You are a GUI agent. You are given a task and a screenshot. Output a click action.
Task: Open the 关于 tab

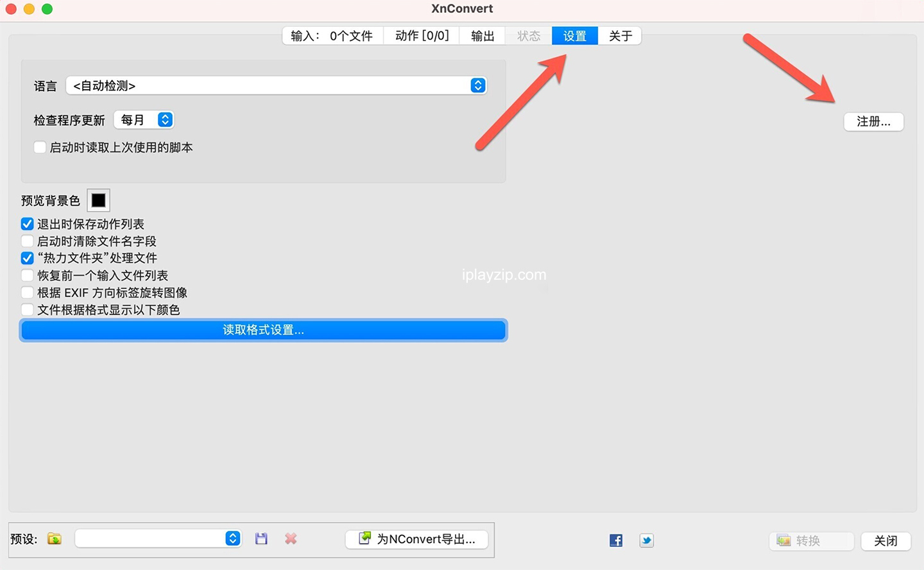click(620, 36)
